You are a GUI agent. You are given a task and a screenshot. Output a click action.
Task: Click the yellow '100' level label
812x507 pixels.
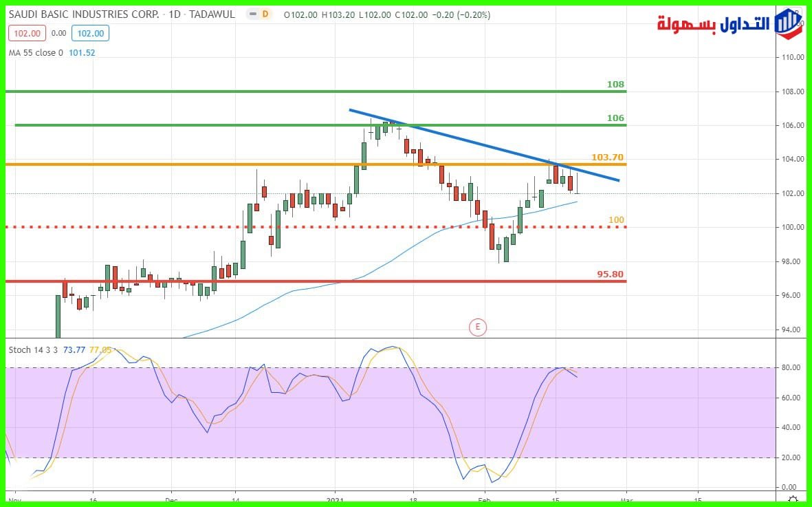(616, 220)
